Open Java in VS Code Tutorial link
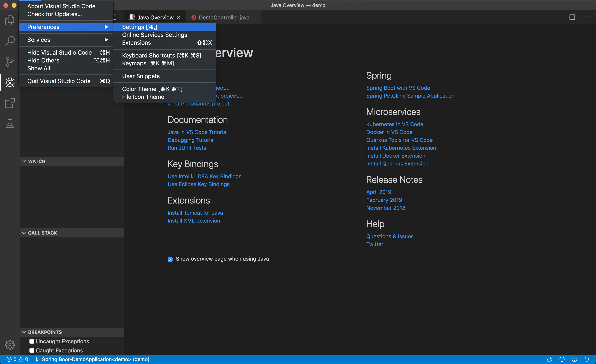The width and height of the screenshot is (596, 364). click(197, 132)
